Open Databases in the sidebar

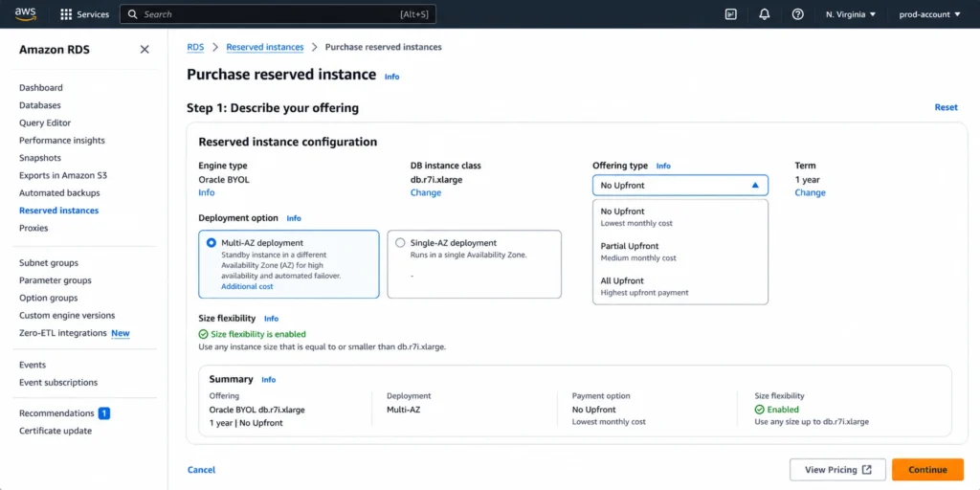[x=40, y=105]
